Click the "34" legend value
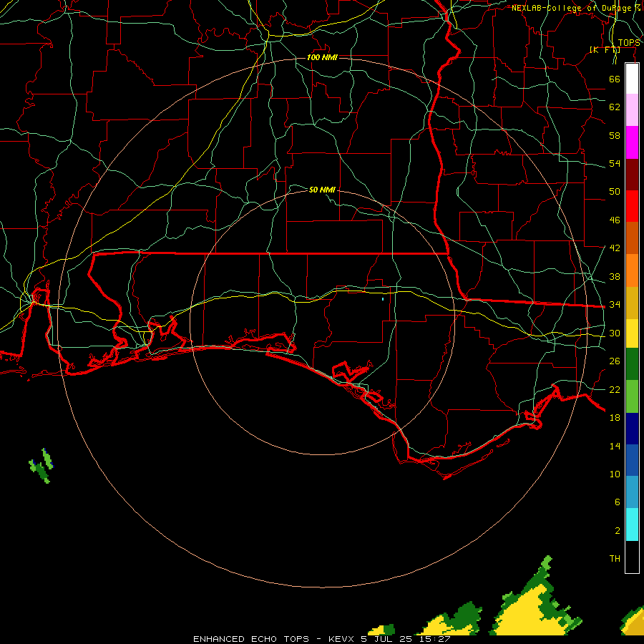This screenshot has height=644, width=644. [x=615, y=304]
